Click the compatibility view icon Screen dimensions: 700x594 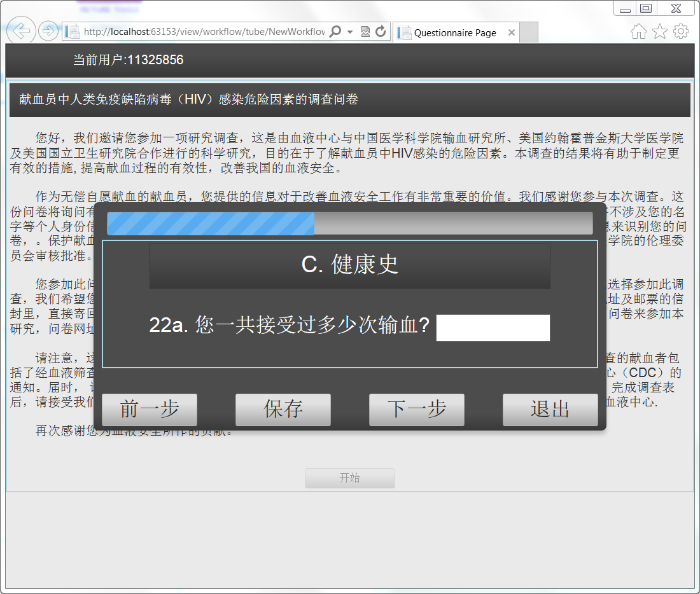click(365, 31)
